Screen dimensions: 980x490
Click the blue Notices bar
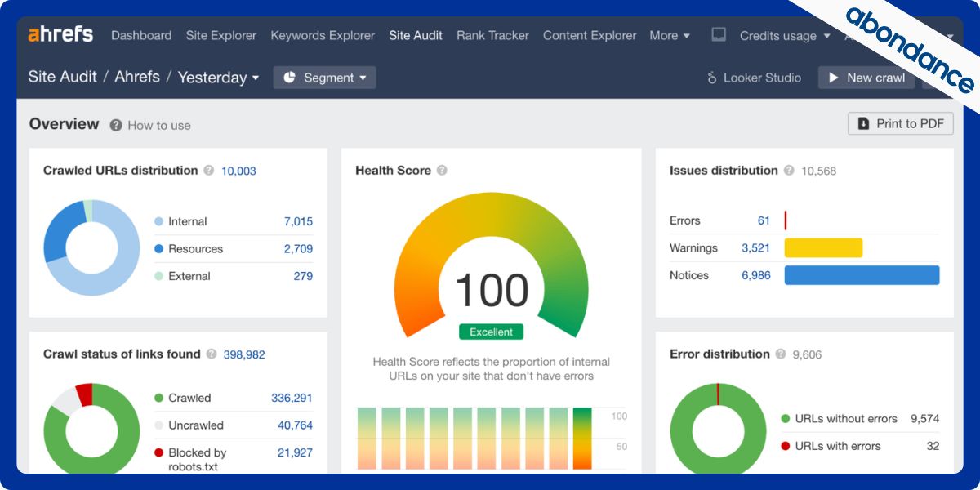[862, 275]
